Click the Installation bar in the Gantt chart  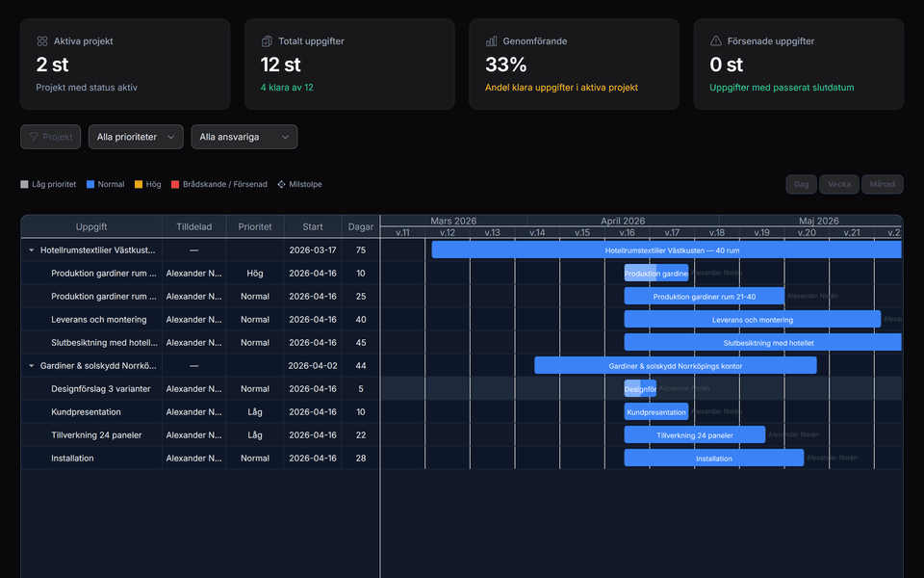[x=713, y=458]
